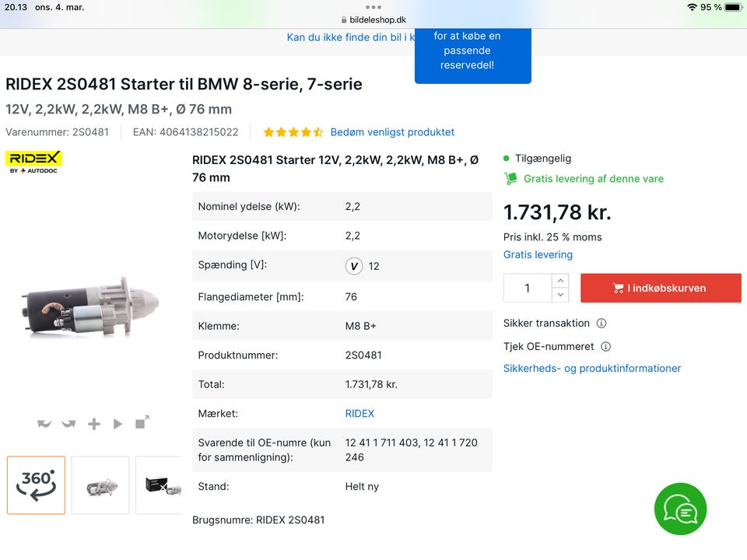Open the RIDEX brand link in table
747x560 pixels.
click(359, 414)
